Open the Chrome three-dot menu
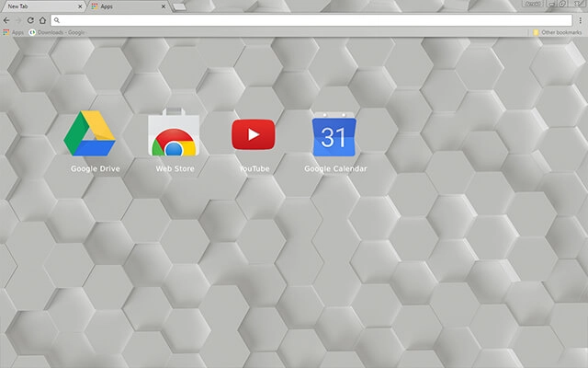 (580, 20)
